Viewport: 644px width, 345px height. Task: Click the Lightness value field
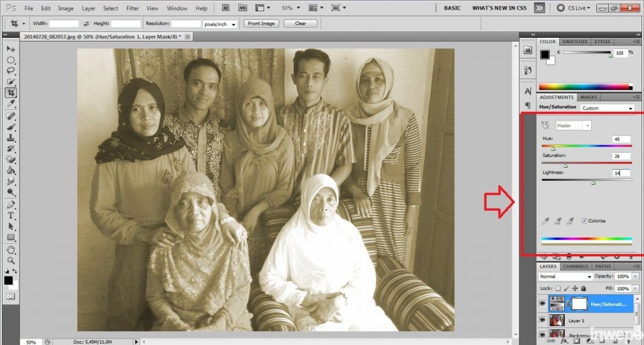pyautogui.click(x=621, y=173)
